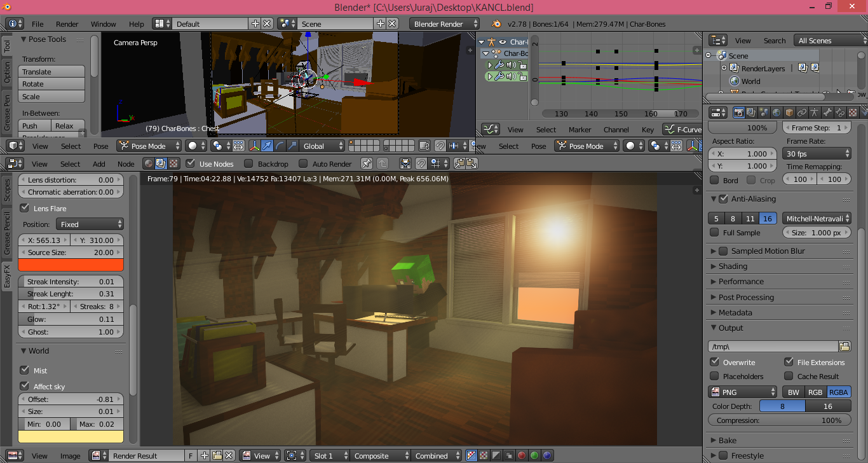868x463 pixels.
Task: Unlink the Render Result image with X
Action: click(x=229, y=455)
